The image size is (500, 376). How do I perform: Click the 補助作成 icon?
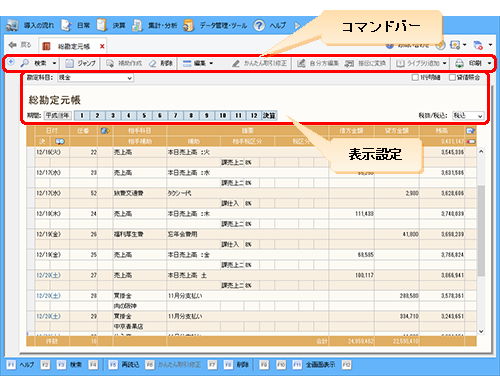click(x=110, y=63)
